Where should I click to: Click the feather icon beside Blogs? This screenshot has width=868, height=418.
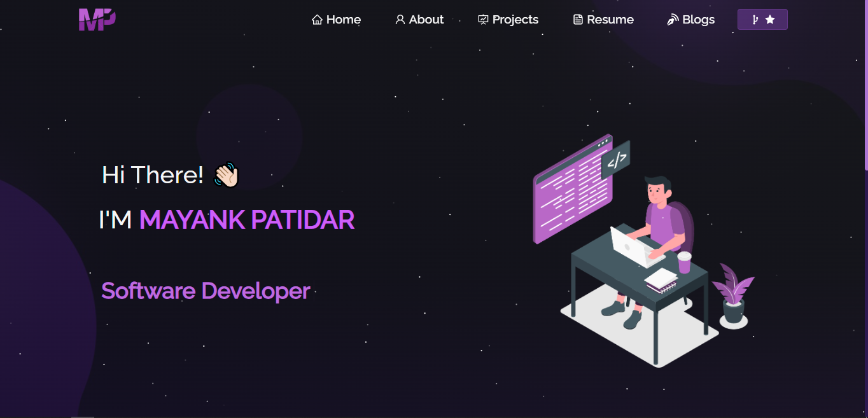(673, 20)
